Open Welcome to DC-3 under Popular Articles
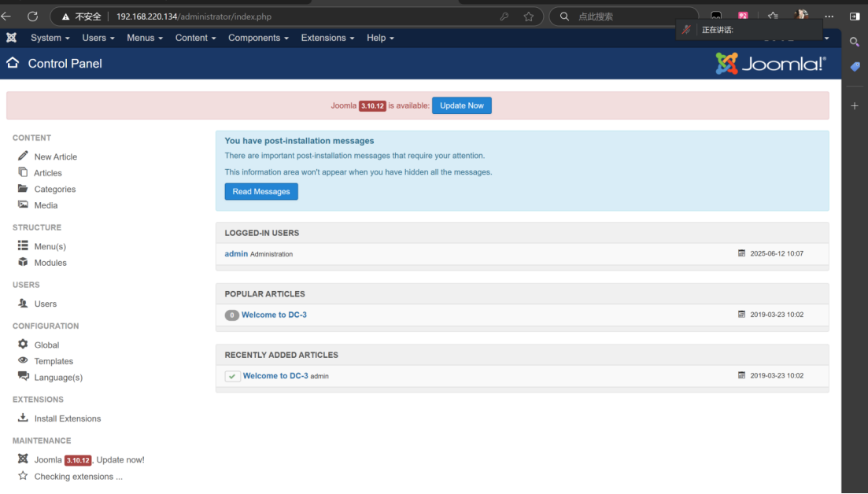Image resolution: width=868 pixels, height=494 pixels. [274, 315]
